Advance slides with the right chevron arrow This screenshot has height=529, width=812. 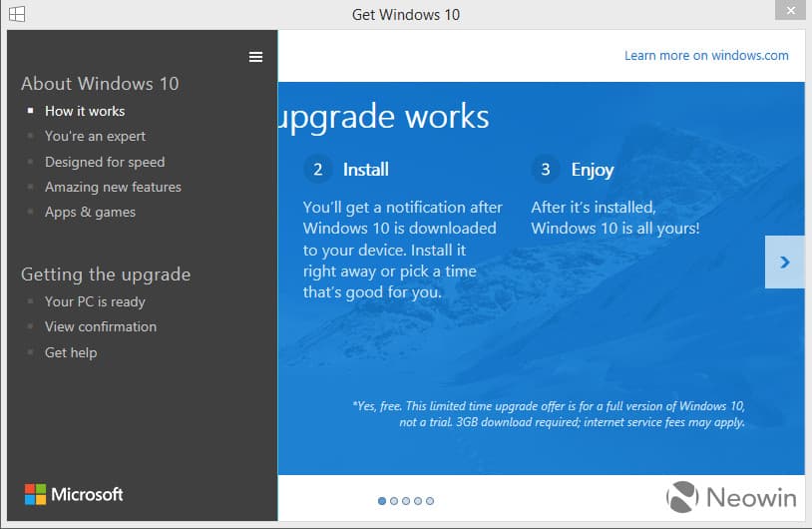tap(784, 263)
